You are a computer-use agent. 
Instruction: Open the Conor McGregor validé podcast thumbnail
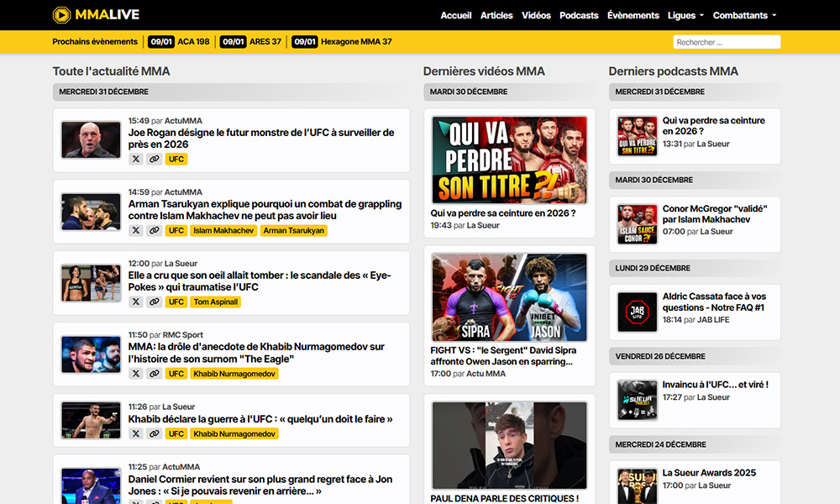(637, 224)
